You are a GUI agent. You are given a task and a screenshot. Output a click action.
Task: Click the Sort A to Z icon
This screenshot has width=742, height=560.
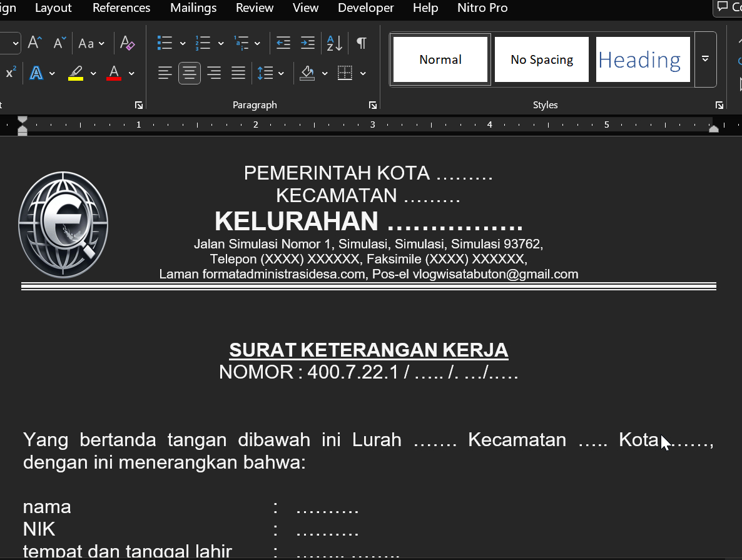click(x=335, y=43)
